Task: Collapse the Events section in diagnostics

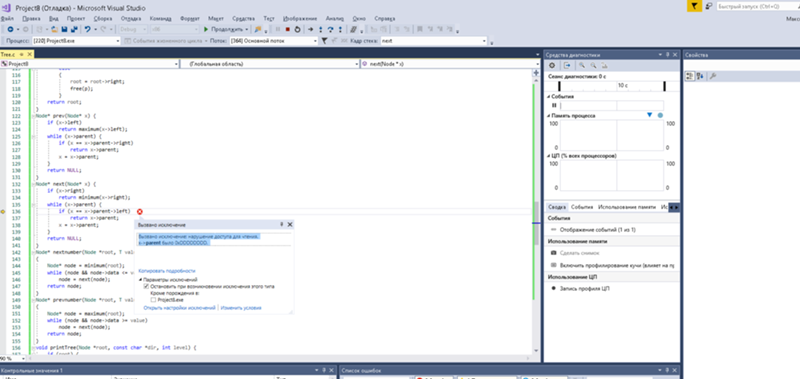Action: [x=548, y=96]
